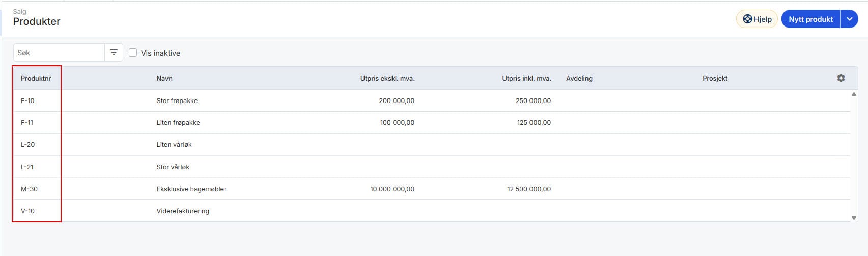The width and height of the screenshot is (868, 256).
Task: Select the Eksklusive hagemøbler product
Action: pos(191,189)
